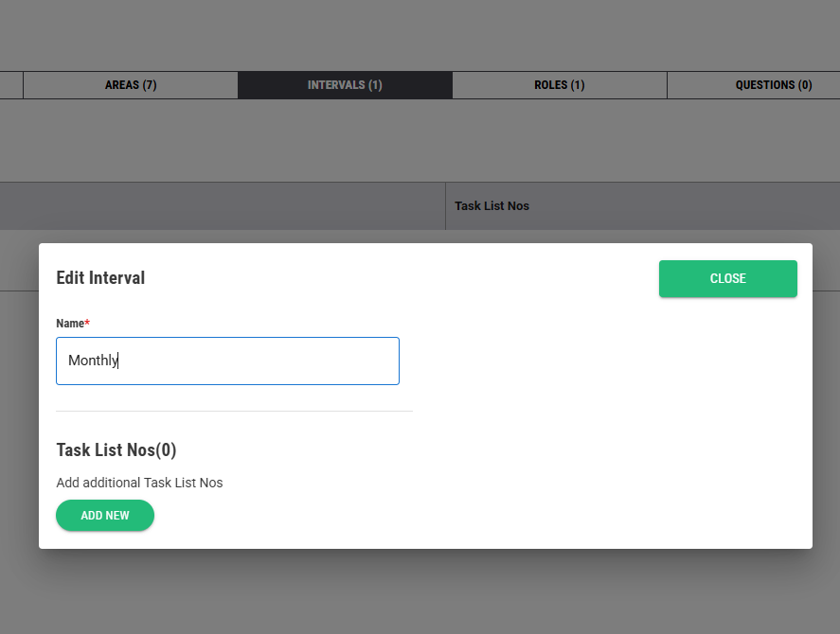Click the partially visible tab left of AREAS

(x=10, y=85)
